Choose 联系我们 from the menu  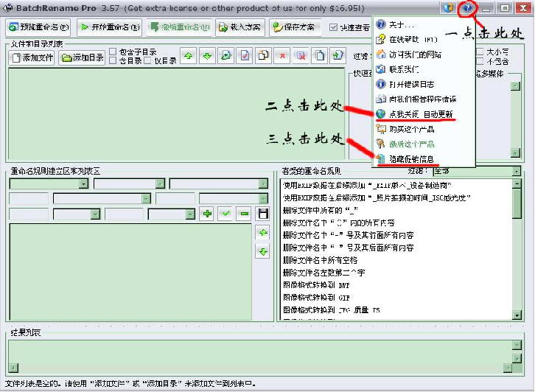(424, 69)
